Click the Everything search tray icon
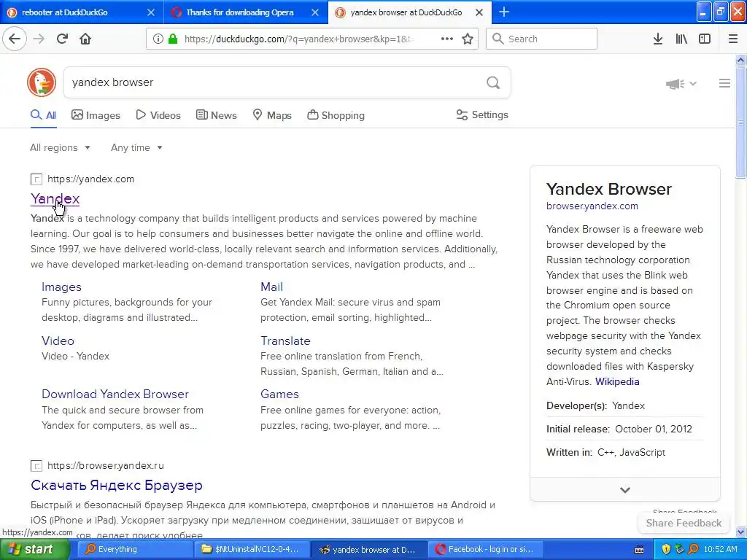 pos(693,549)
